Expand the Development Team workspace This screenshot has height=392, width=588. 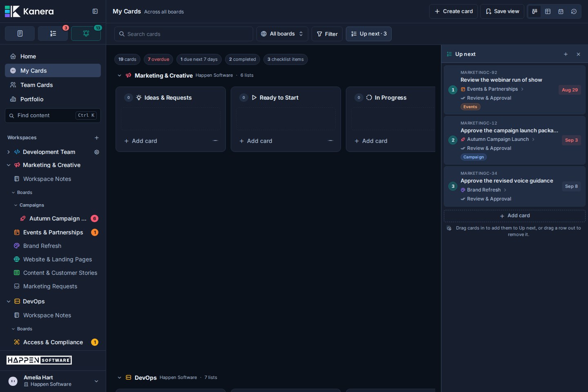9,152
